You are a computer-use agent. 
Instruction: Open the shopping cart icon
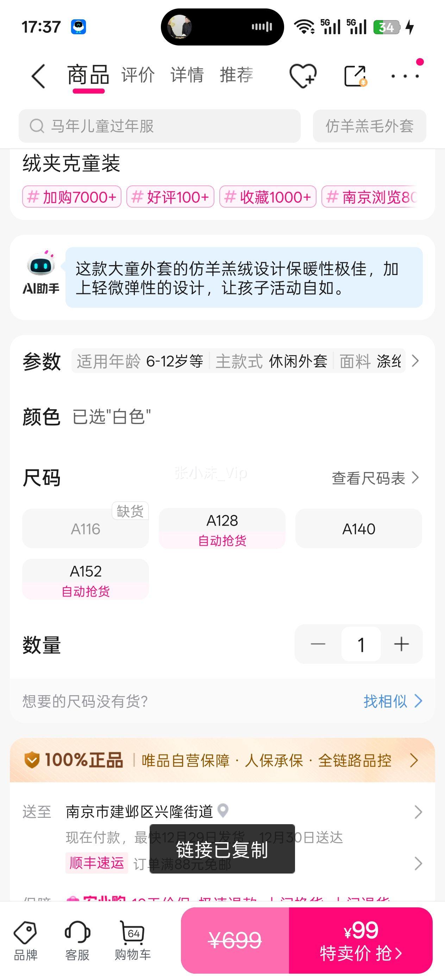[133, 940]
